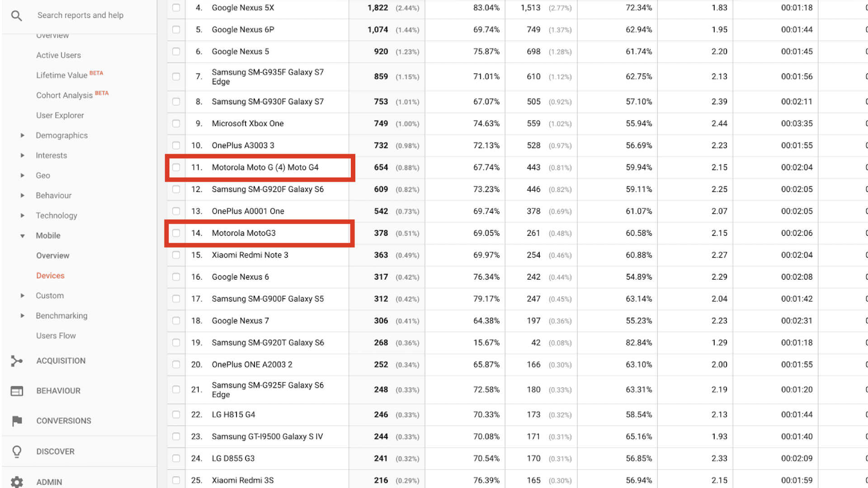This screenshot has height=488, width=868.
Task: Toggle checkbox for Motorola Moto G4 row
Action: click(x=175, y=167)
